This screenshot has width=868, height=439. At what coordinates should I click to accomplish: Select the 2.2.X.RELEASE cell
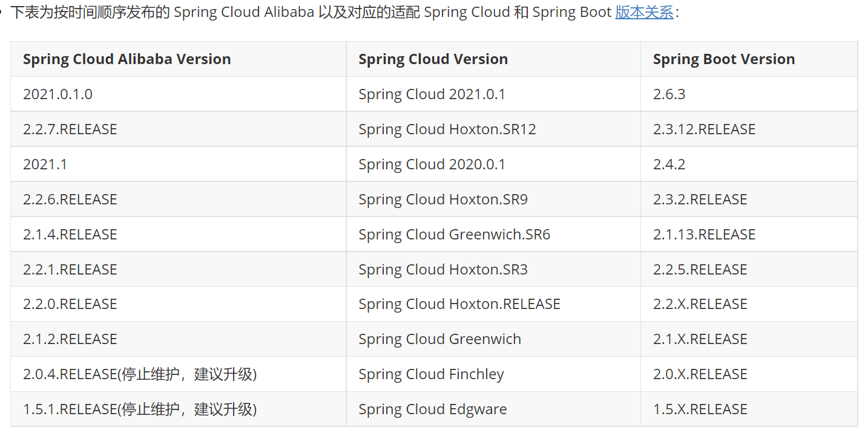(x=749, y=304)
